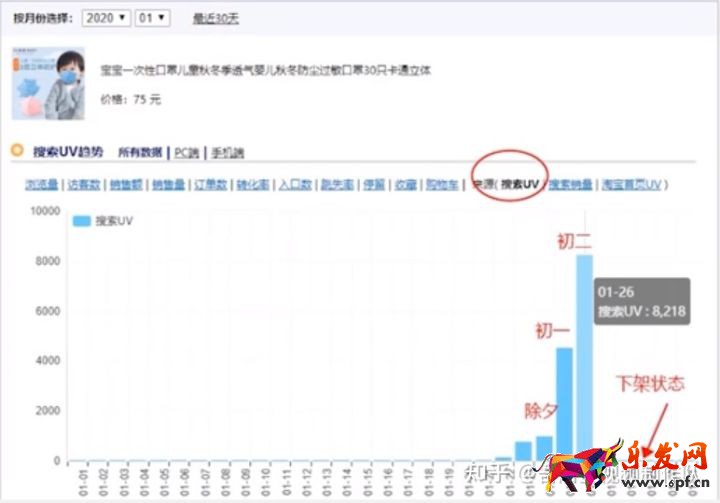Click the orange circle icon beside 搜索UV趋势
720x503 pixels.
16,151
